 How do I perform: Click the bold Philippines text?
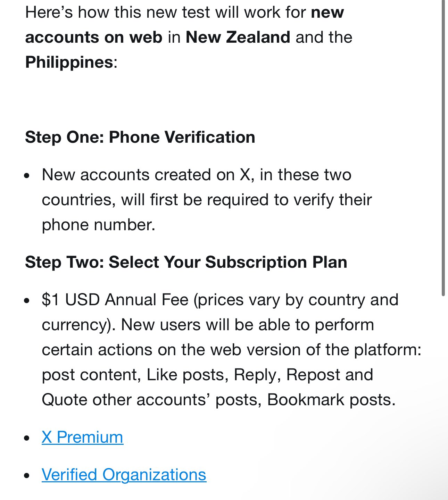tap(69, 62)
